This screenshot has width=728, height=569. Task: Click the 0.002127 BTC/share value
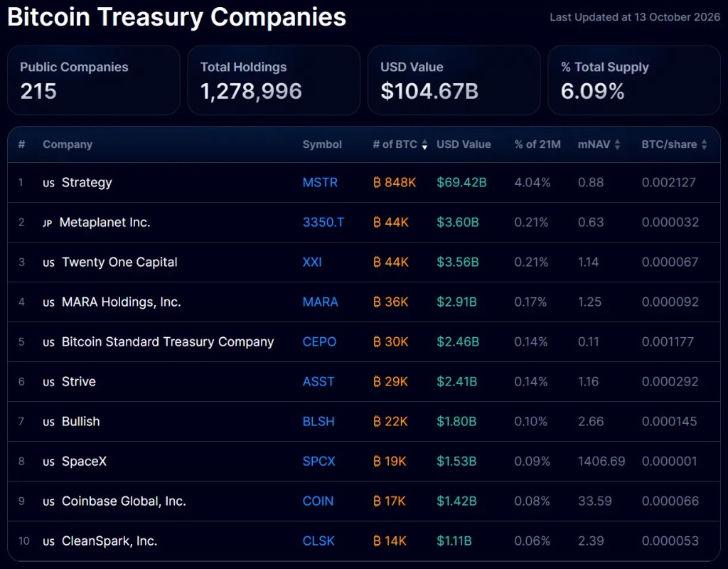668,182
